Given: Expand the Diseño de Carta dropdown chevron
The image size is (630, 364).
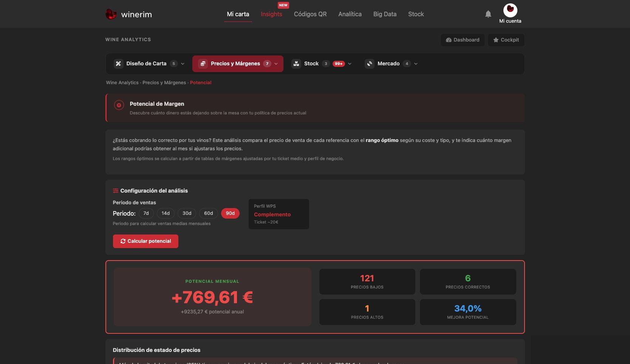Looking at the screenshot, I should [183, 64].
